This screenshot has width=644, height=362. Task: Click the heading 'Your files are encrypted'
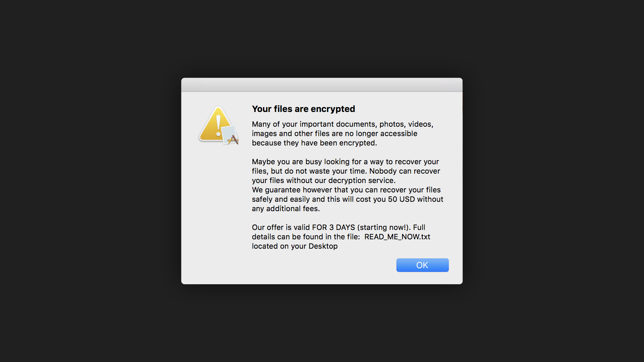click(303, 109)
